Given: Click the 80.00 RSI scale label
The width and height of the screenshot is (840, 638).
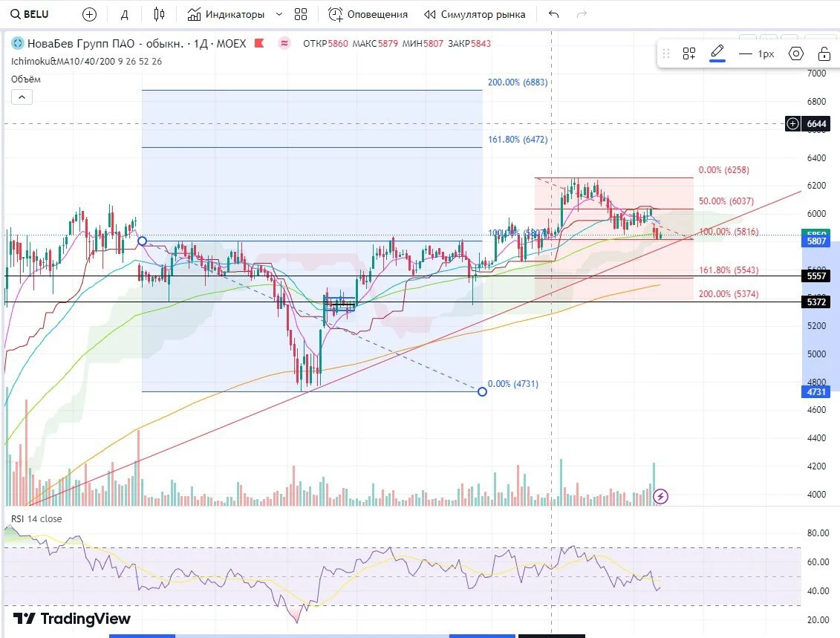Looking at the screenshot, I should (x=818, y=533).
